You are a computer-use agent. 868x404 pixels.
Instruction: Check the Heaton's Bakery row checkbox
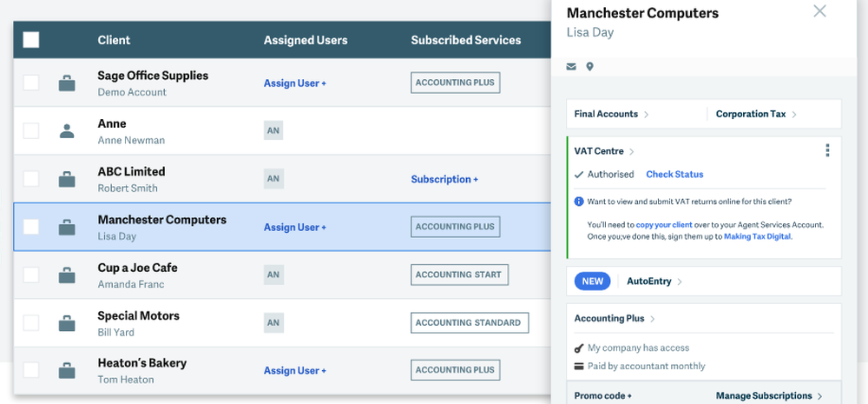(x=31, y=370)
